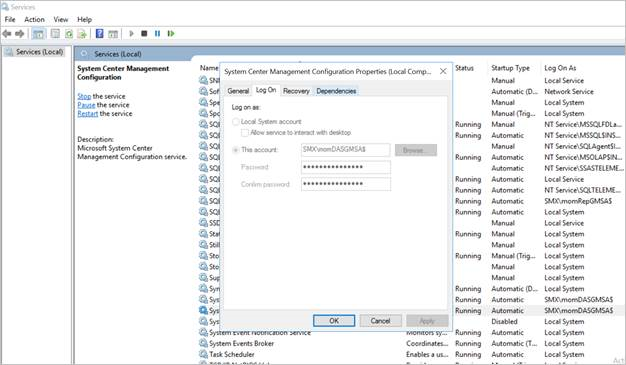
Task: Click the Start Service play icon
Action: pos(131,34)
